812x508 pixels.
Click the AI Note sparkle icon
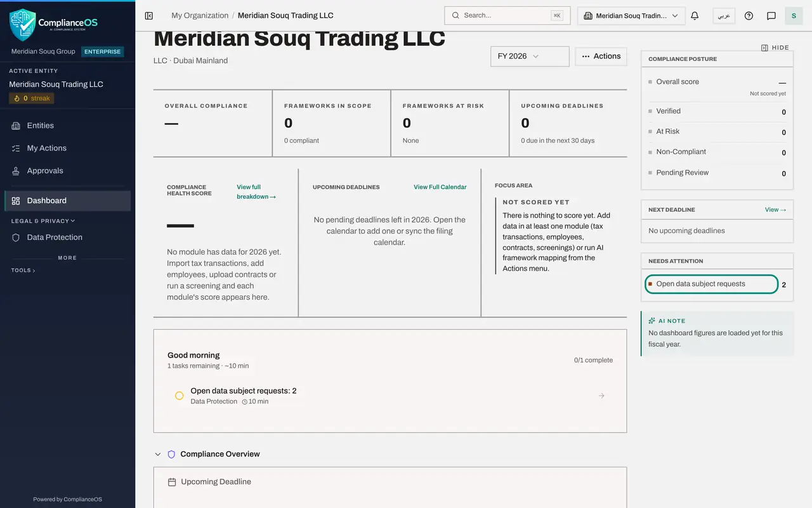pyautogui.click(x=652, y=321)
